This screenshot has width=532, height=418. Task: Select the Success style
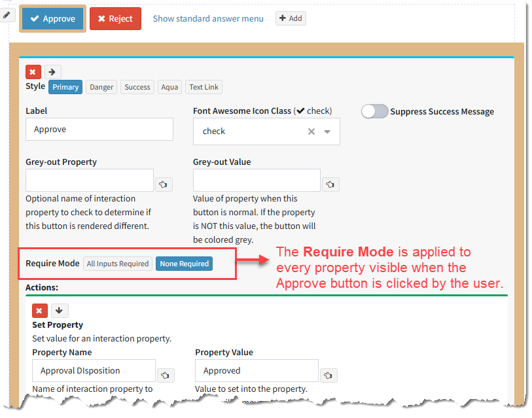coord(137,87)
